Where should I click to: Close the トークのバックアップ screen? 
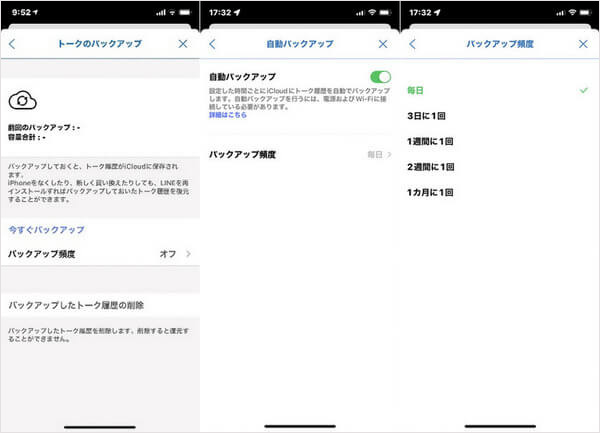(183, 44)
